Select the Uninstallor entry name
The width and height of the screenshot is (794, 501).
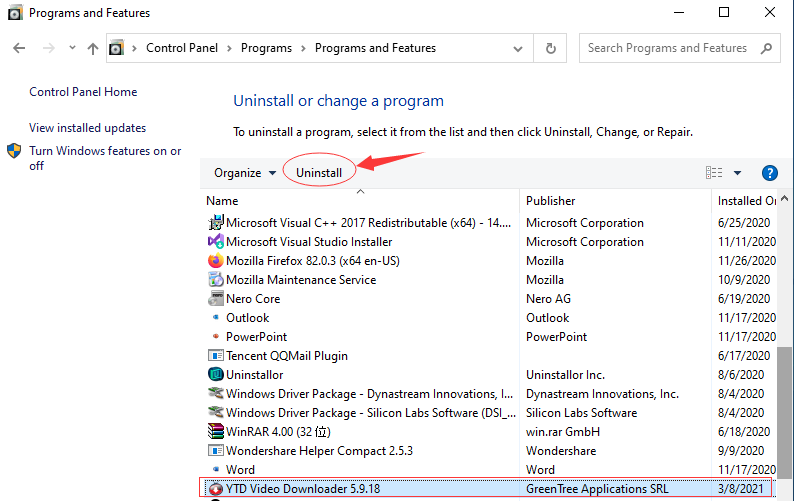tap(255, 375)
